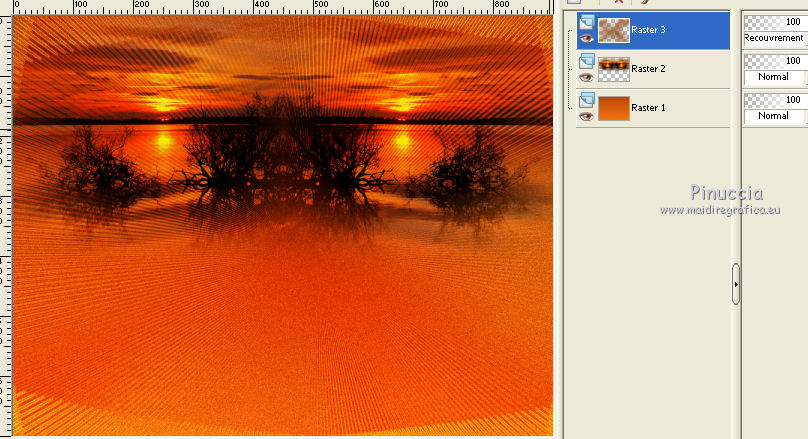Viewport: 808px width, 439px height.
Task: Adjust the Raster 3 opacity slider
Action: pyautogui.click(x=775, y=22)
